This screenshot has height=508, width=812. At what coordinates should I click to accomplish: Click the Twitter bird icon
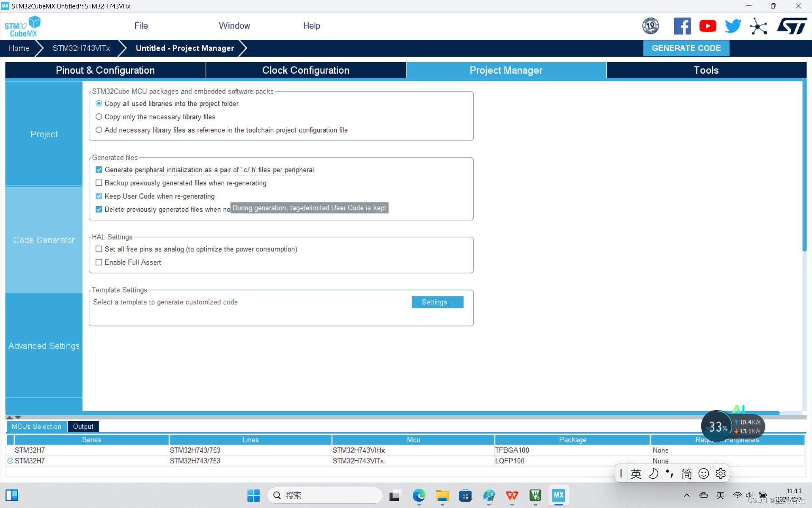[733, 26]
